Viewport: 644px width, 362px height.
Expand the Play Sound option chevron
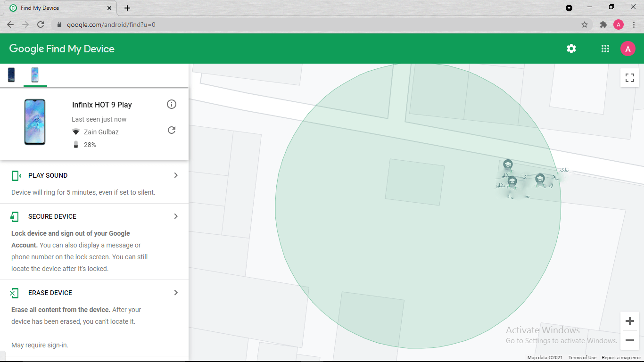[x=176, y=175]
